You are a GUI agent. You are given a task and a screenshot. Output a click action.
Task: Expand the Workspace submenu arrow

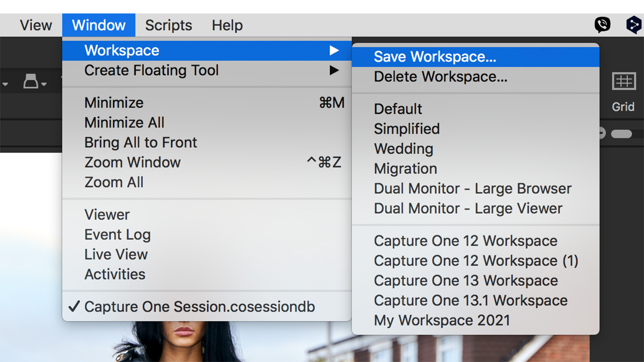[x=334, y=50]
